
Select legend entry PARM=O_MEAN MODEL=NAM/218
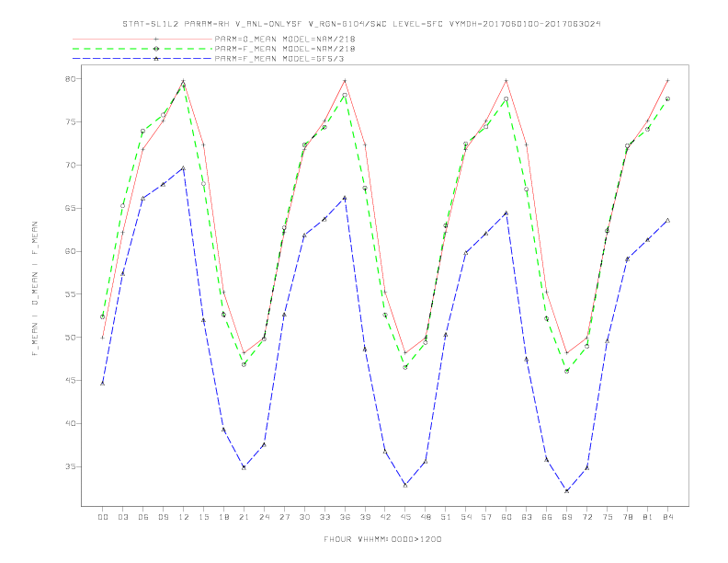pos(285,39)
